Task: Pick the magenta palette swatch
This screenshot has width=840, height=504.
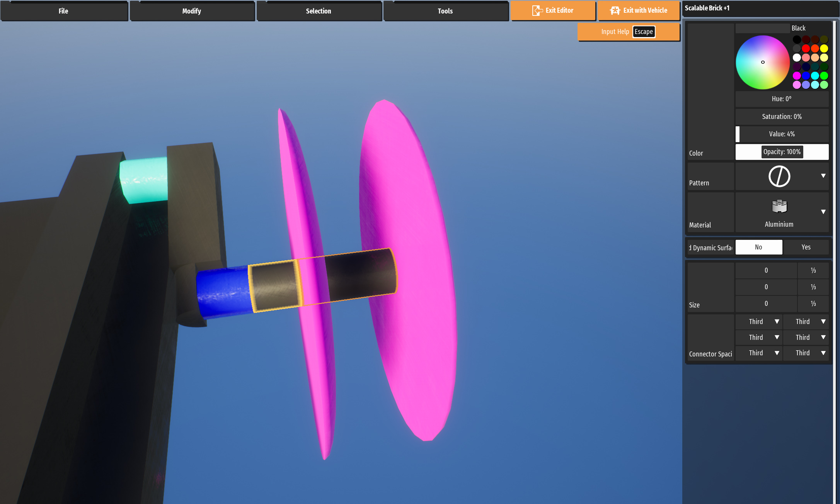Action: 797,76
